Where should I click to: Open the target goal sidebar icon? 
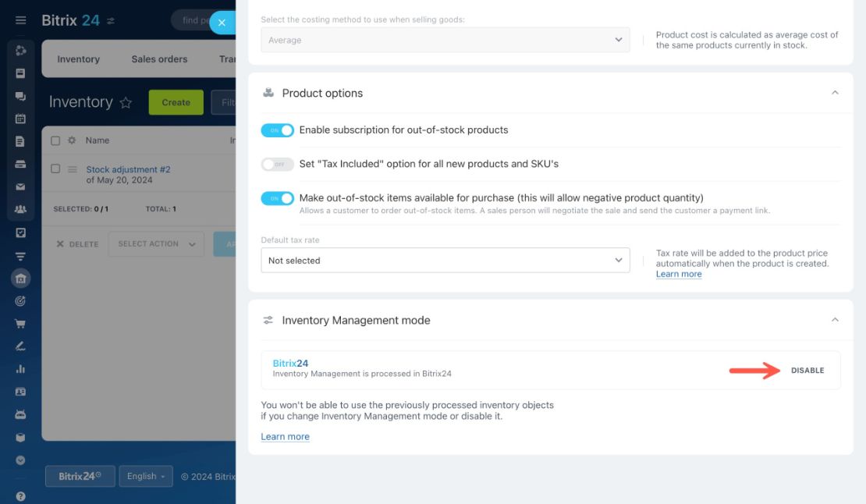tap(20, 301)
